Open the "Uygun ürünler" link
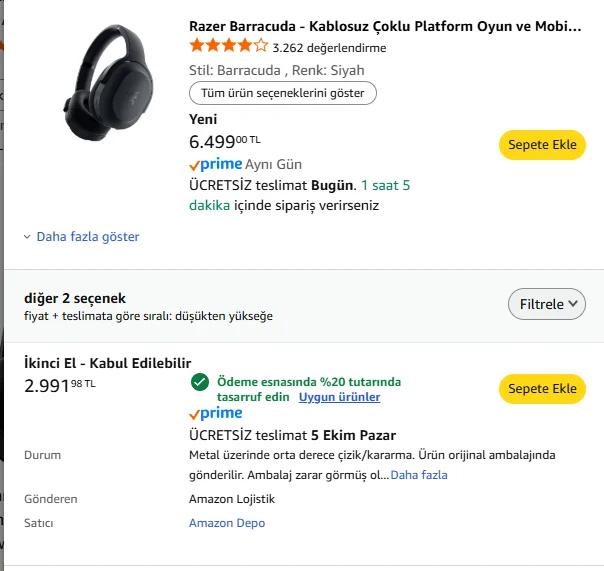 point(339,397)
